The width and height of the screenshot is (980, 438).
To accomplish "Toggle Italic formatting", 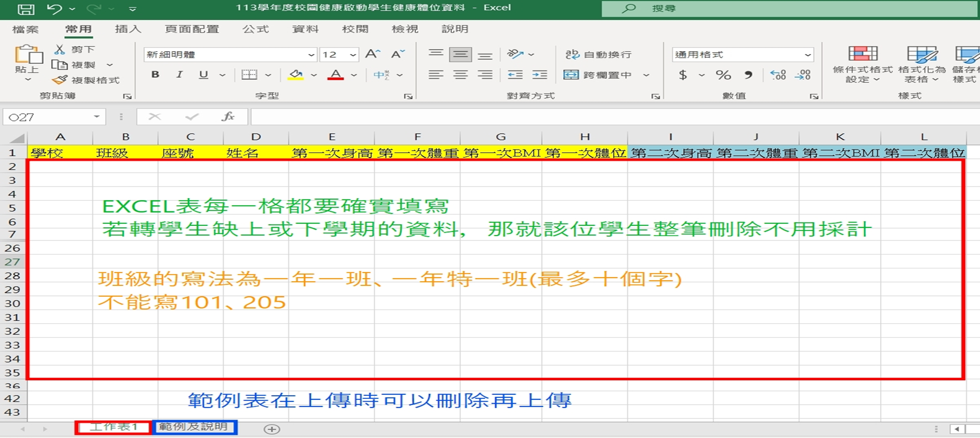I will pos(180,74).
